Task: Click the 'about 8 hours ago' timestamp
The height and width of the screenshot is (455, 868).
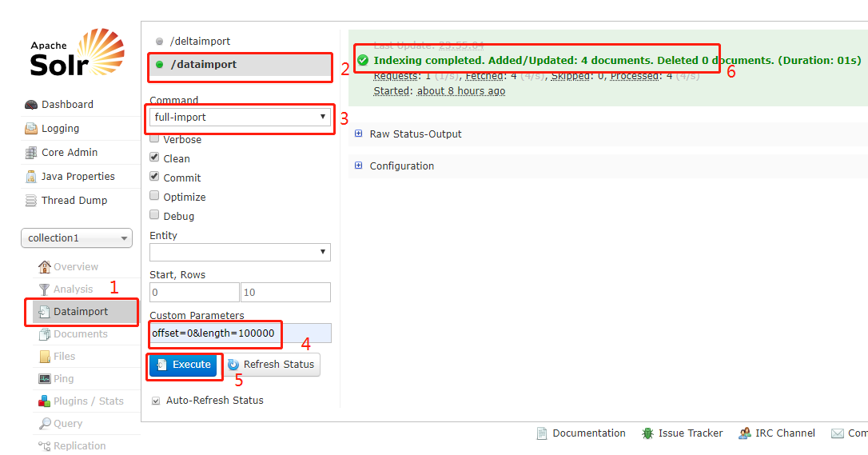Action: click(x=460, y=91)
